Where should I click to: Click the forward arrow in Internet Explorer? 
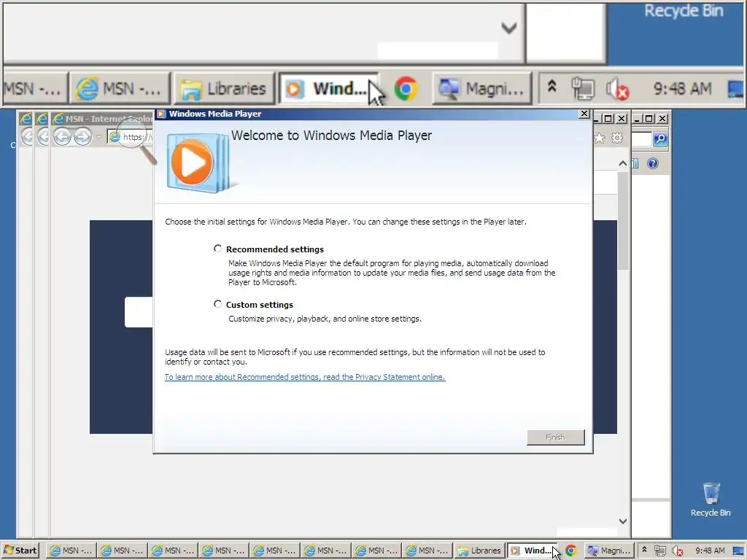83,137
